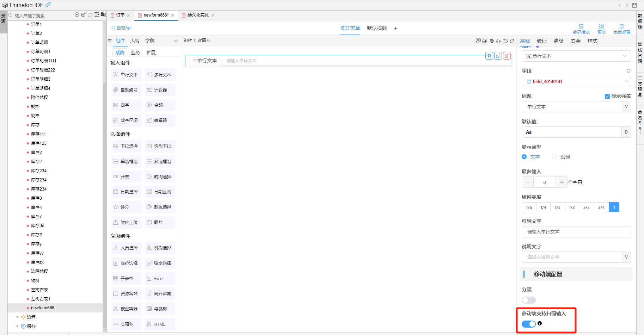Expand the component panel chevron
The image size is (644, 335).
[x=176, y=41]
